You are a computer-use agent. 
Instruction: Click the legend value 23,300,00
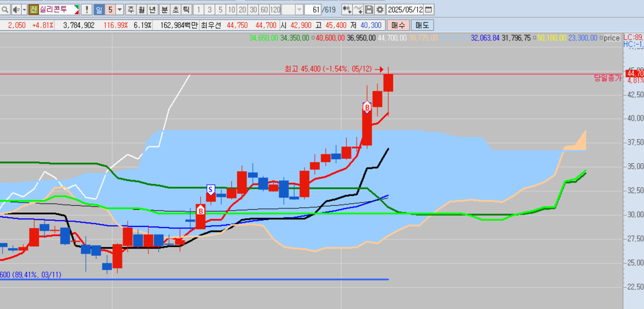click(583, 38)
